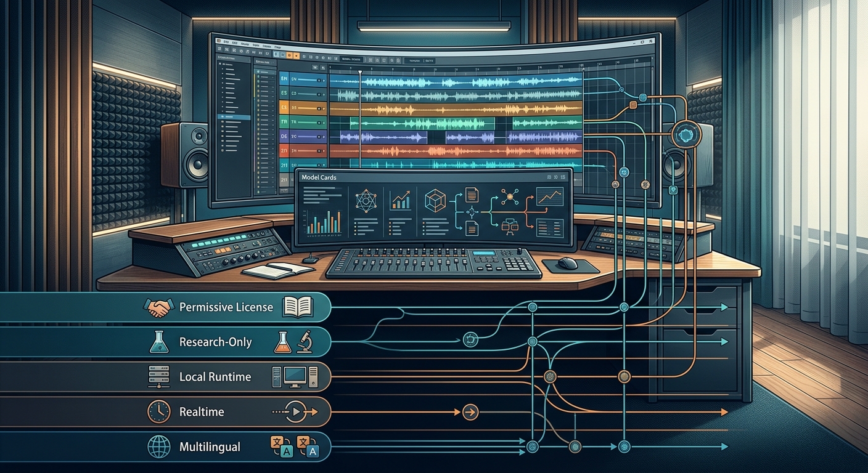Select the clock icon on the Realtime row
Image resolution: width=868 pixels, height=473 pixels.
click(159, 412)
